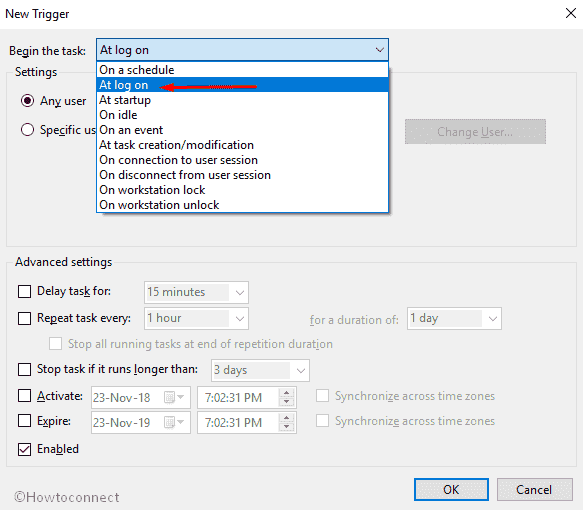Image resolution: width=583 pixels, height=510 pixels.
Task: Toggle Synchronize across time zones for Activate
Action: (x=322, y=396)
